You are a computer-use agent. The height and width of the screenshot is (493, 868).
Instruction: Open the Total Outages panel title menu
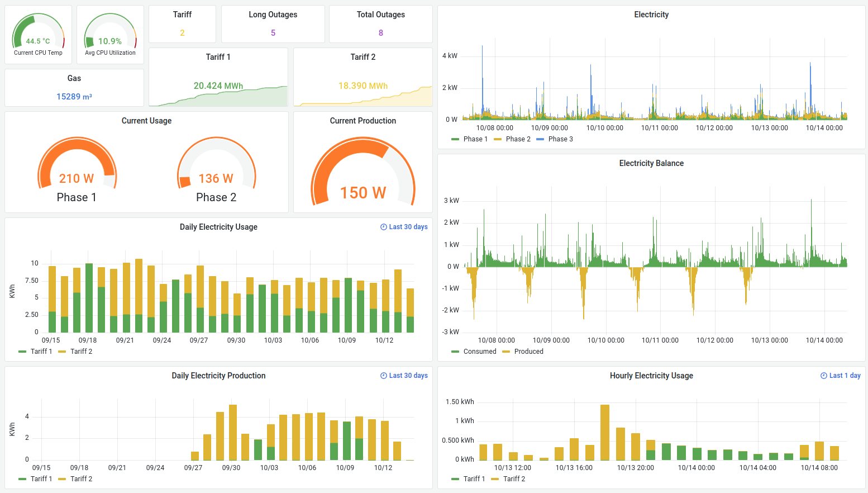click(381, 15)
